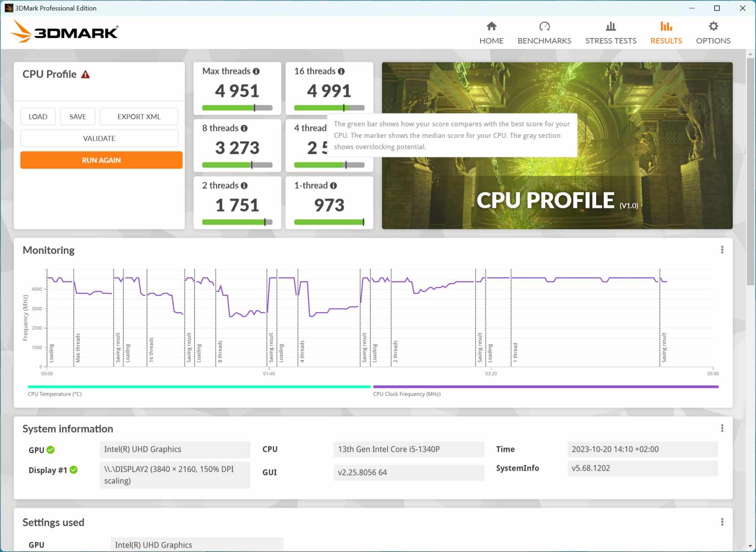This screenshot has height=552, width=756.
Task: Click info icon beside 16 threads
Action: pos(341,71)
